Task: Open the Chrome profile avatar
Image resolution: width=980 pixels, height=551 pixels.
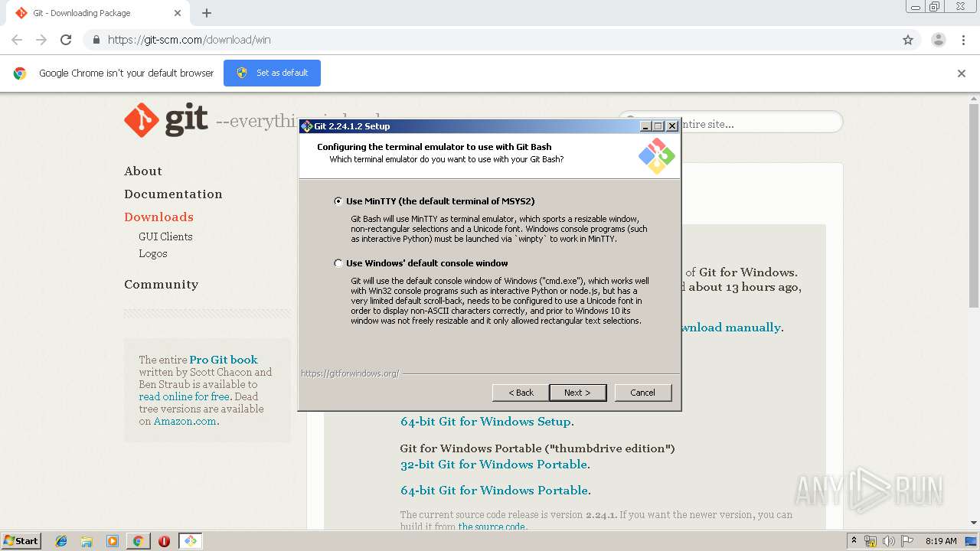Action: 939,40
